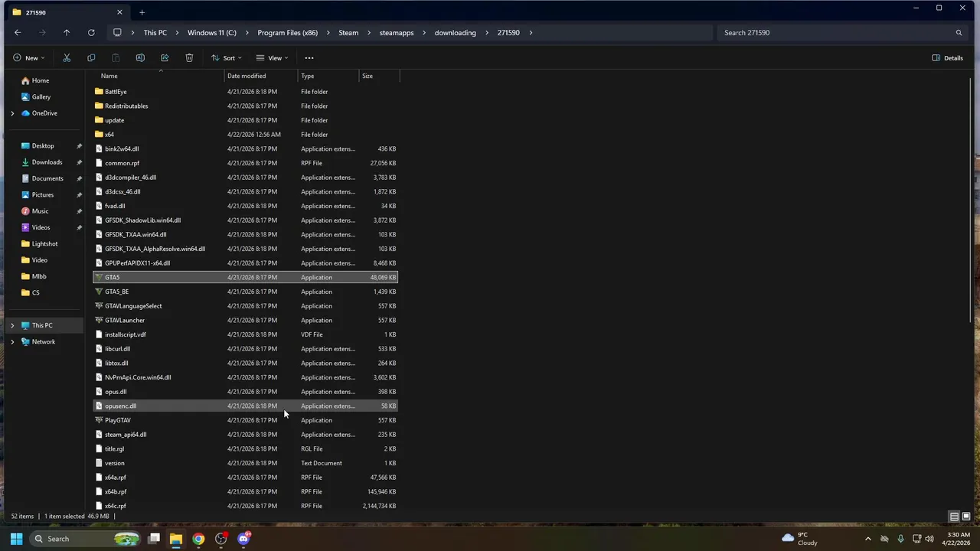
Task: Select the x64b.rpf file
Action: (x=245, y=491)
